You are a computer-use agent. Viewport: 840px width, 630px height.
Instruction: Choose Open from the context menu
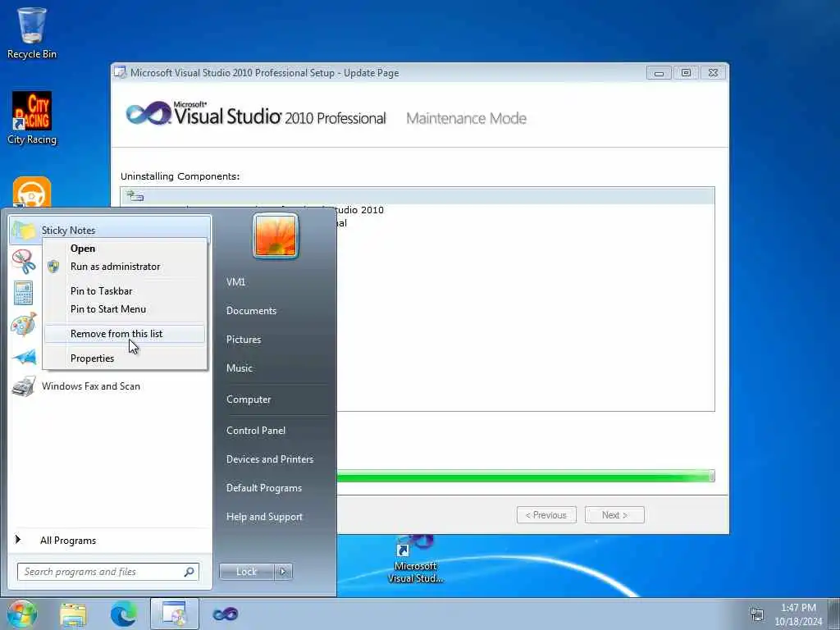[125, 249]
